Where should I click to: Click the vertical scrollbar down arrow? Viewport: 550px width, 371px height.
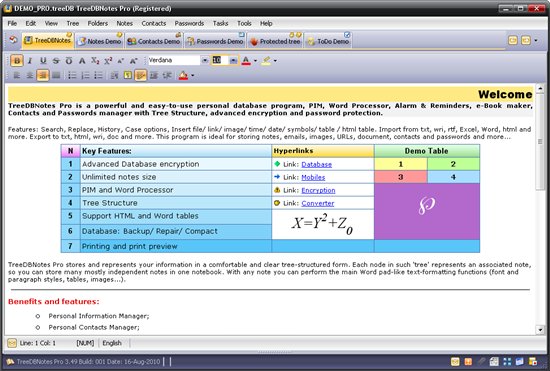click(540, 330)
